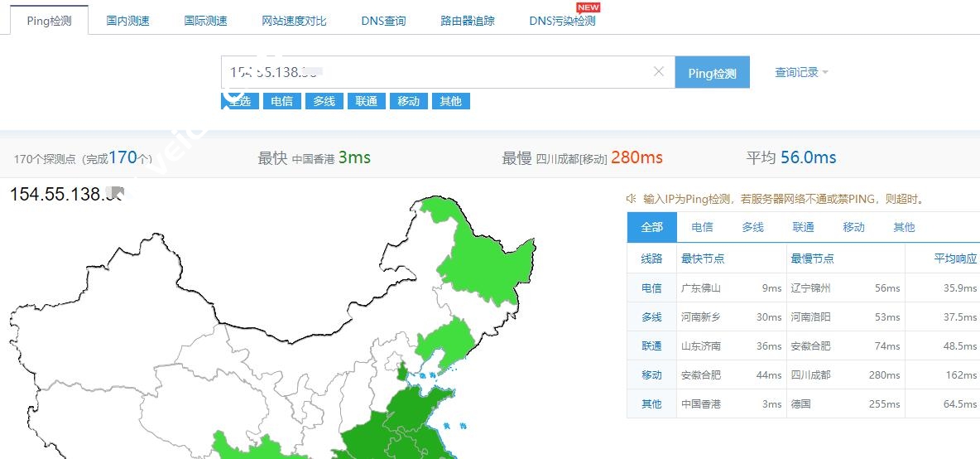The height and width of the screenshot is (459, 980).
Task: Click the 辽宁锦州 slowest node cell
Action: tap(810, 288)
